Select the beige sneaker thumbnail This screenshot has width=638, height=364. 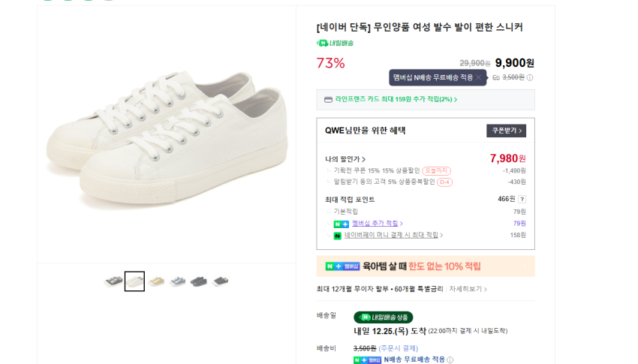click(x=156, y=281)
